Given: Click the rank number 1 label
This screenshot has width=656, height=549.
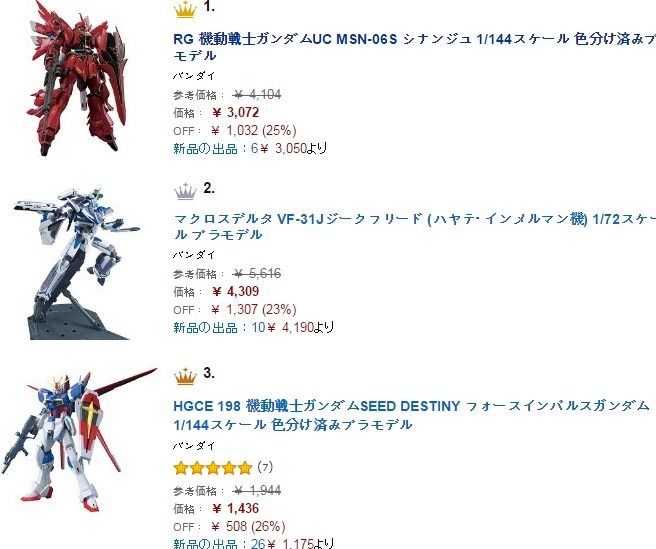Looking at the screenshot, I should click(x=209, y=7).
